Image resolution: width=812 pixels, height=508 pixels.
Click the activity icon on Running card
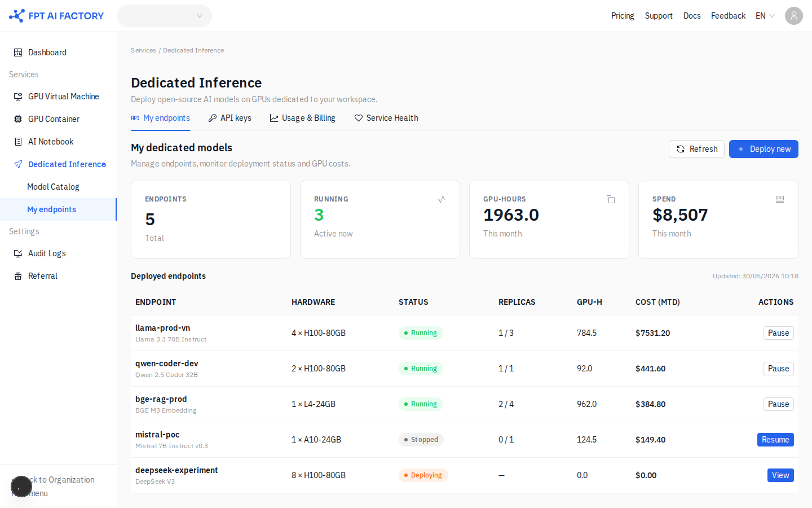(x=442, y=199)
